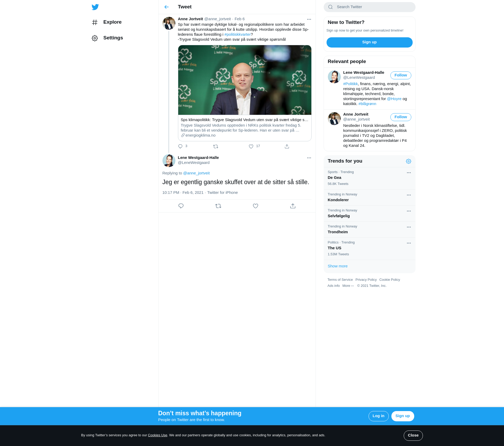Click @anne_jortveit in Replying to line
504x446 pixels.
pyautogui.click(x=196, y=173)
